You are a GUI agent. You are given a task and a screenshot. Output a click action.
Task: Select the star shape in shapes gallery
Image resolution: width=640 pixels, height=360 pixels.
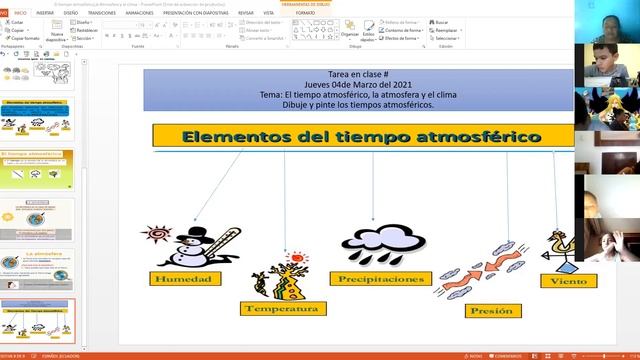pyautogui.click(x=330, y=37)
